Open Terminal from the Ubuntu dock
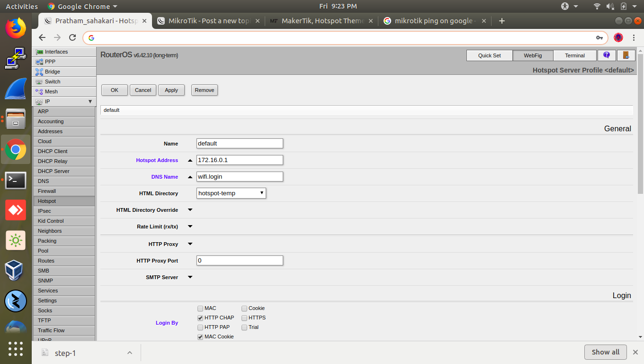Screen dimensions: 644x364 [16, 180]
